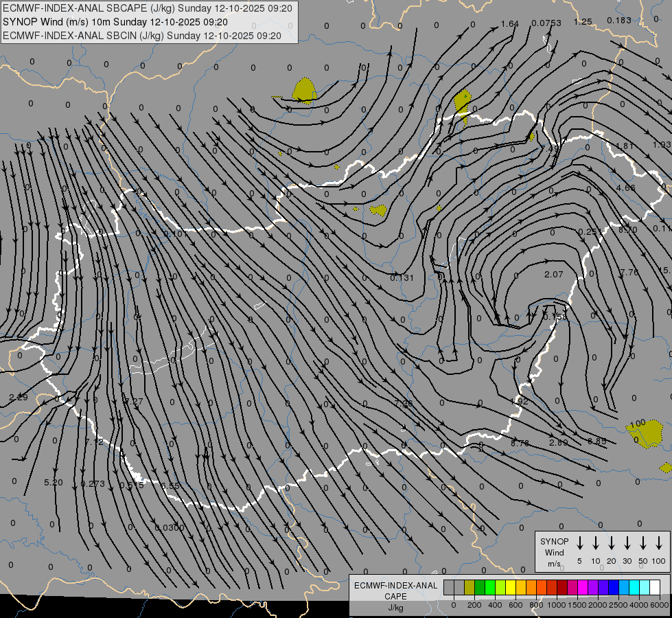Click the 4.66 value near the eastern border
The width and height of the screenshot is (672, 618).
(x=625, y=187)
